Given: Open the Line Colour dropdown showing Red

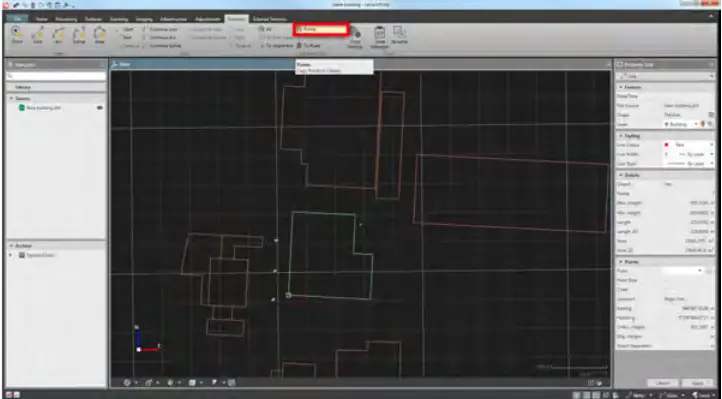Looking at the screenshot, I should [x=688, y=145].
